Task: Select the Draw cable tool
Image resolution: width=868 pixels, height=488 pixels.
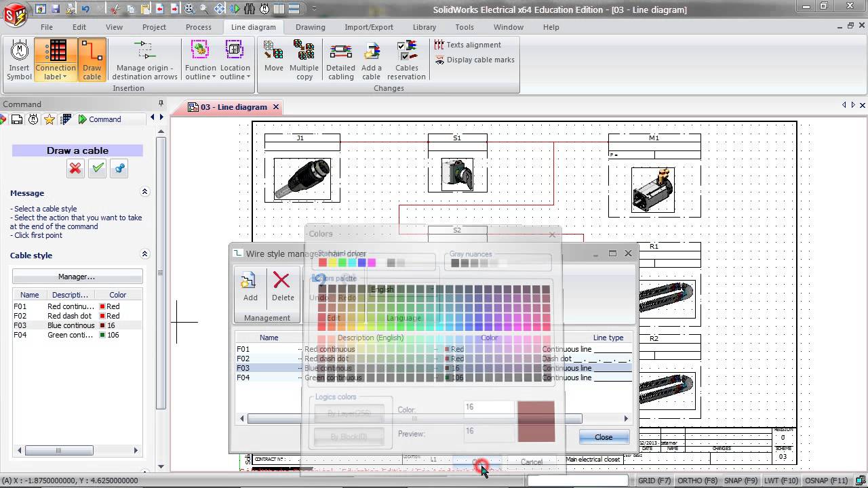Action: (x=92, y=60)
